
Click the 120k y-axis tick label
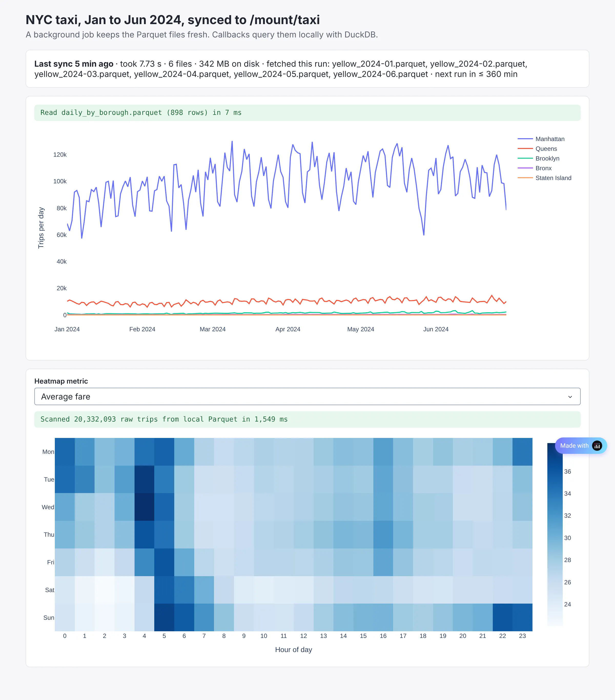(60, 155)
